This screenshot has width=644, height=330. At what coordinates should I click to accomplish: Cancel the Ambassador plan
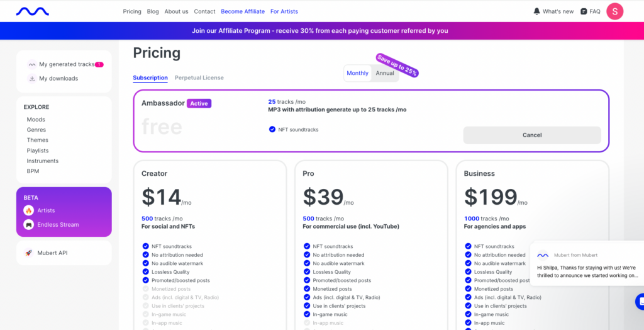click(x=532, y=135)
